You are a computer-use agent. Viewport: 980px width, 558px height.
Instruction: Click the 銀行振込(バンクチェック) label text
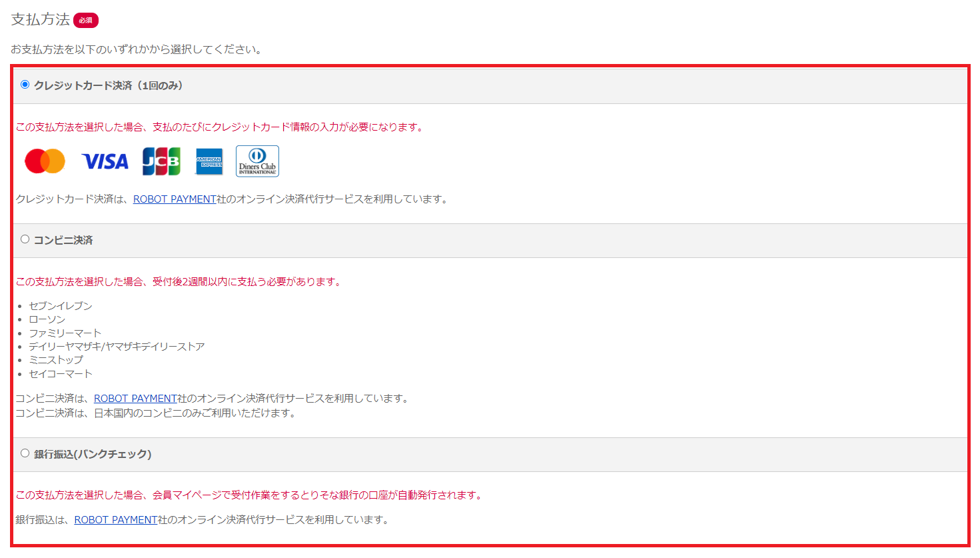pyautogui.click(x=93, y=454)
